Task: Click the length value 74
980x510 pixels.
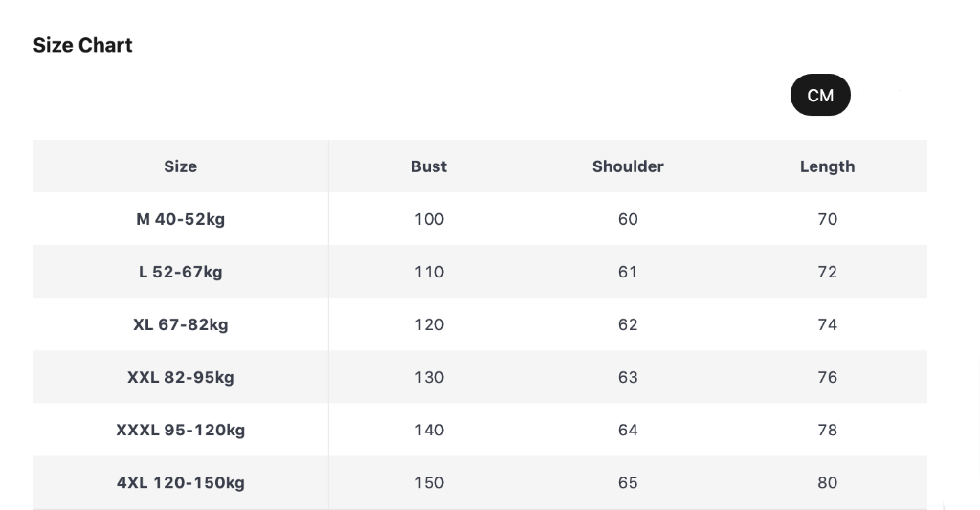Action: [x=827, y=324]
